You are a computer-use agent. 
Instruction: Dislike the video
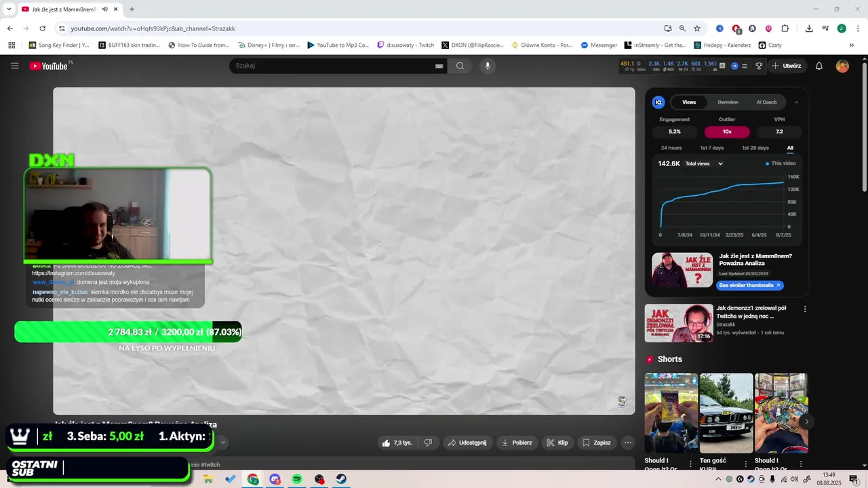[428, 443]
